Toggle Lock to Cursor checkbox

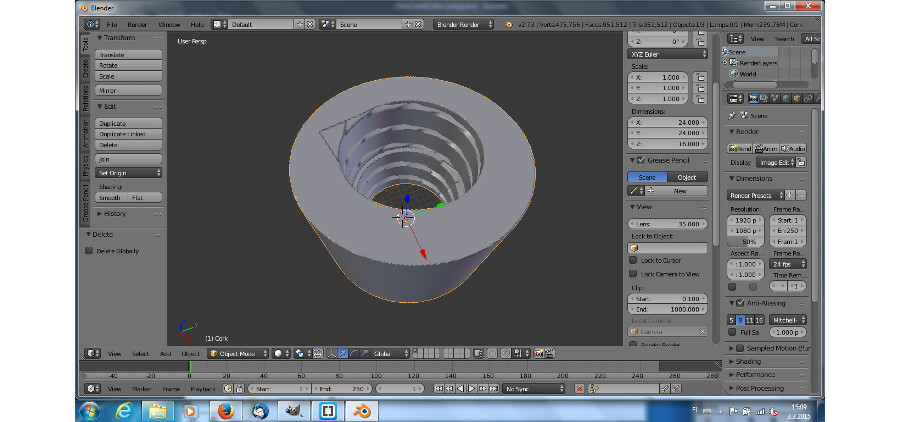coord(633,259)
